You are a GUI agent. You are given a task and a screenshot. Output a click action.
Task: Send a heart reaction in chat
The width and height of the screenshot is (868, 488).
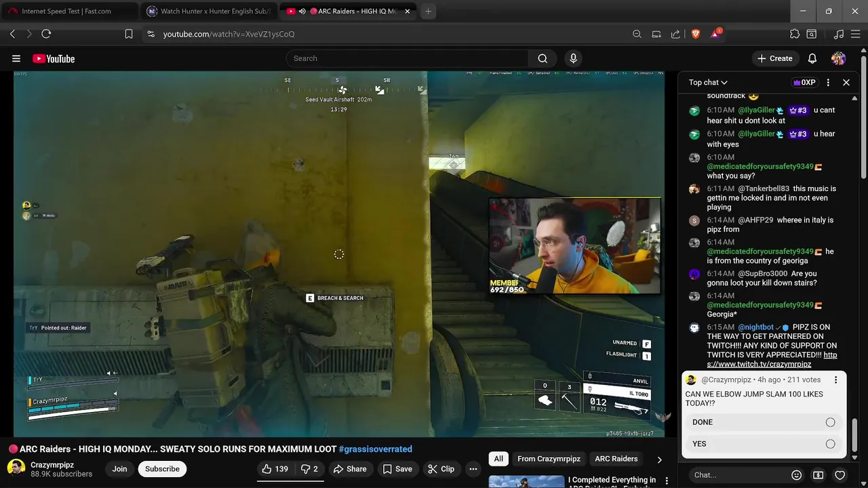click(840, 475)
